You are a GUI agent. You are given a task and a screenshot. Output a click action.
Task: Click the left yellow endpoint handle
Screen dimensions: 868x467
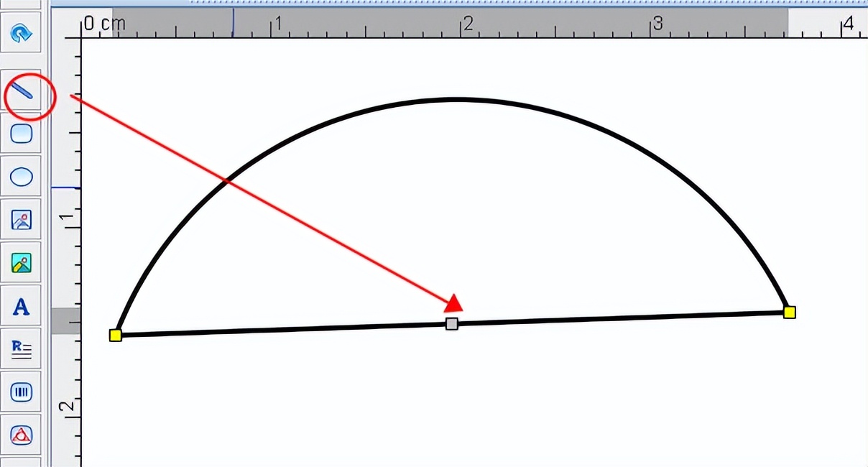tap(116, 336)
